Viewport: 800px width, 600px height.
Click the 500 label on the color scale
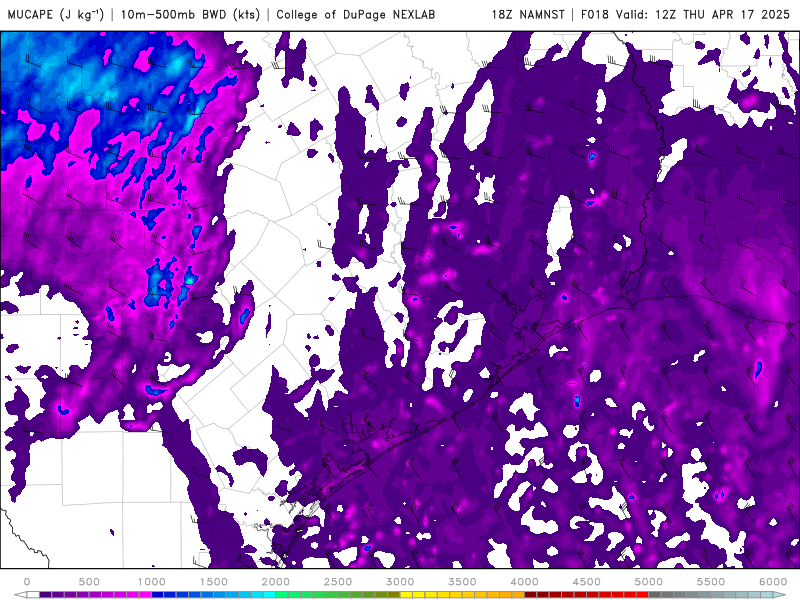(x=89, y=582)
